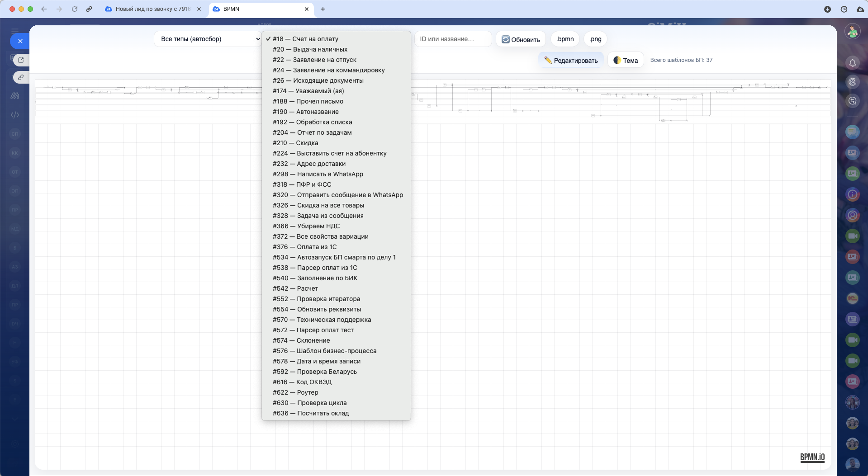This screenshot has height=476, width=868.
Task: Reload the current page
Action: point(75,9)
